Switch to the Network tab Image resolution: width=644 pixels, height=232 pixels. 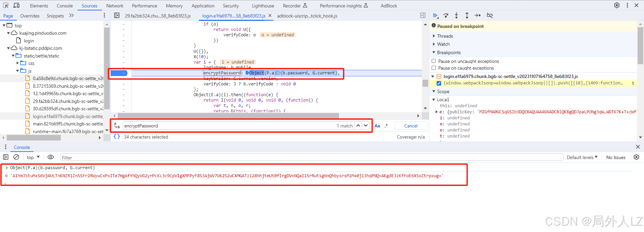point(115,6)
